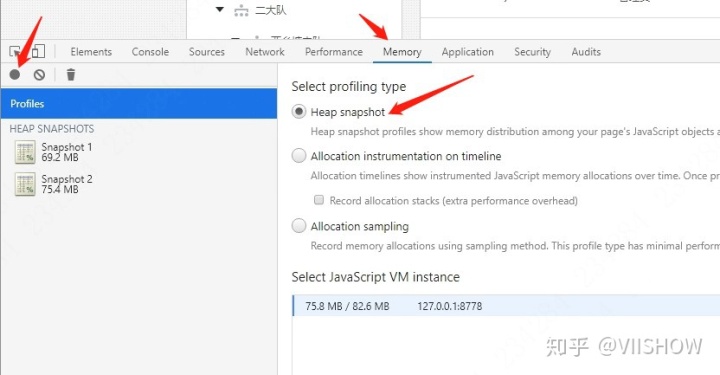The image size is (720, 375).
Task: Select the 二大队 tree item label
Action: tap(271, 10)
